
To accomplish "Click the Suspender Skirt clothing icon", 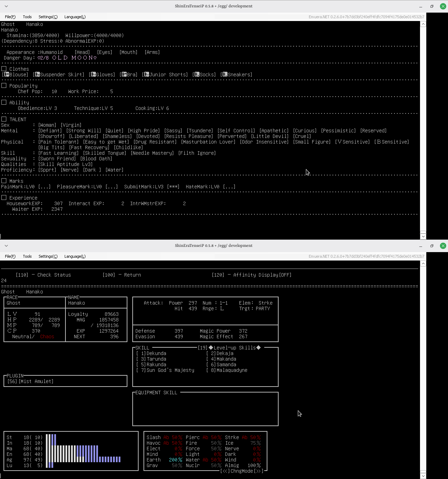I will click(x=37, y=75).
